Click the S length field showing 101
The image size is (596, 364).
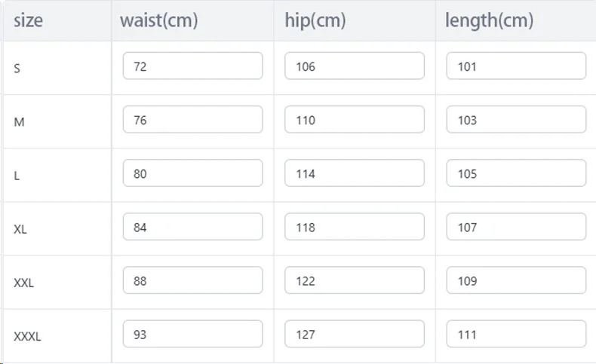pyautogui.click(x=516, y=66)
